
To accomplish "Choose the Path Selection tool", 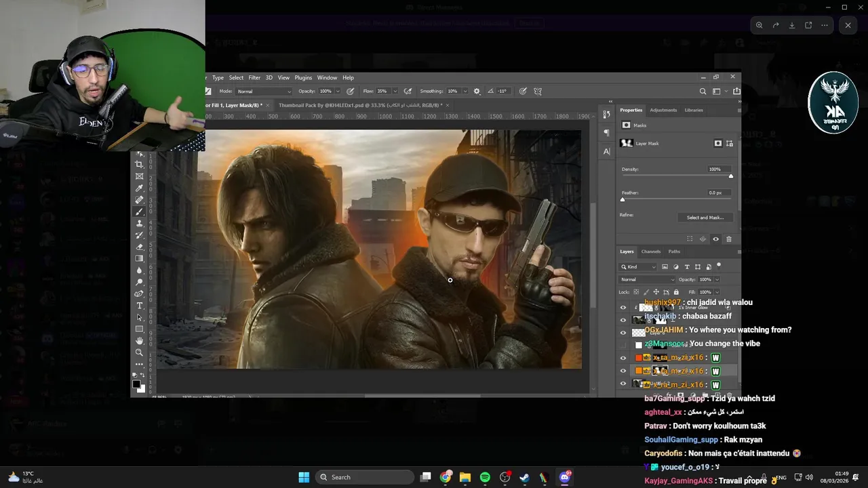I will pos(140,317).
